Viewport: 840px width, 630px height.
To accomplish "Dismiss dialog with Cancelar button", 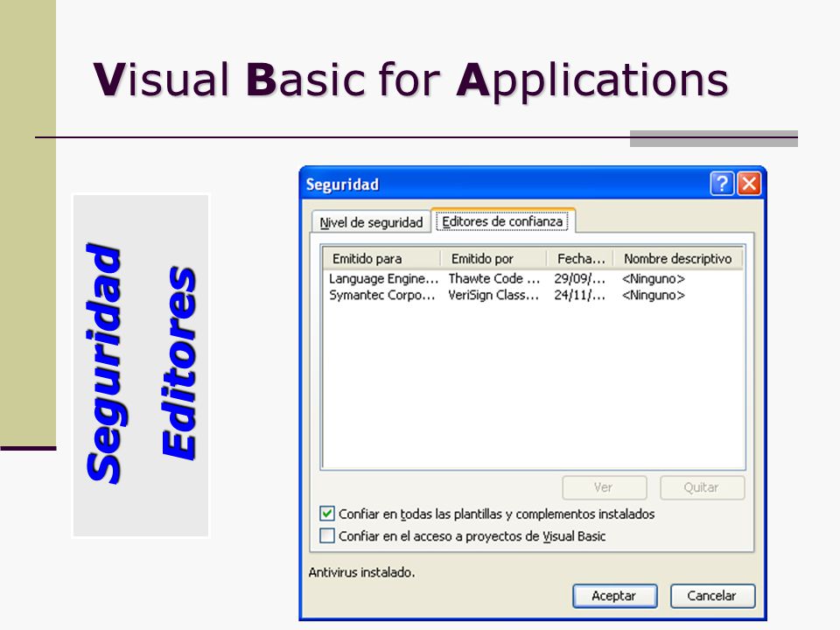I will click(x=712, y=596).
